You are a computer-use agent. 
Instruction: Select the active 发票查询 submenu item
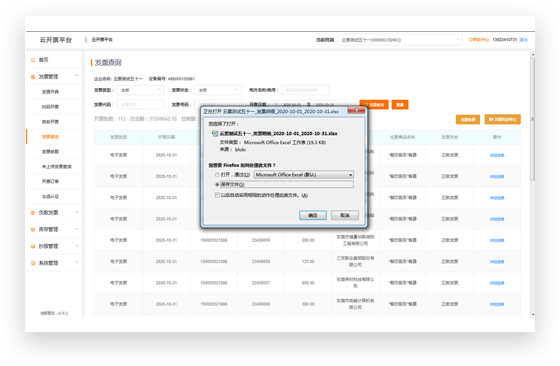[x=50, y=137]
